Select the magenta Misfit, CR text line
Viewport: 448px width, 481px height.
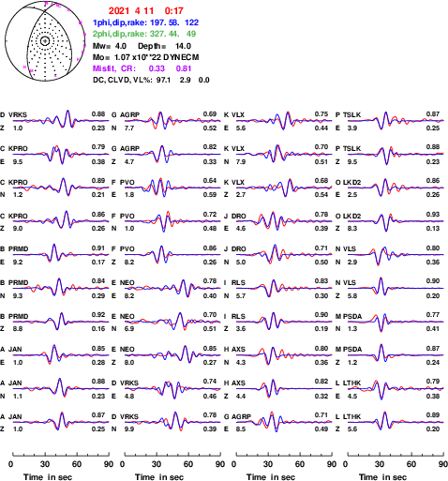point(142,68)
